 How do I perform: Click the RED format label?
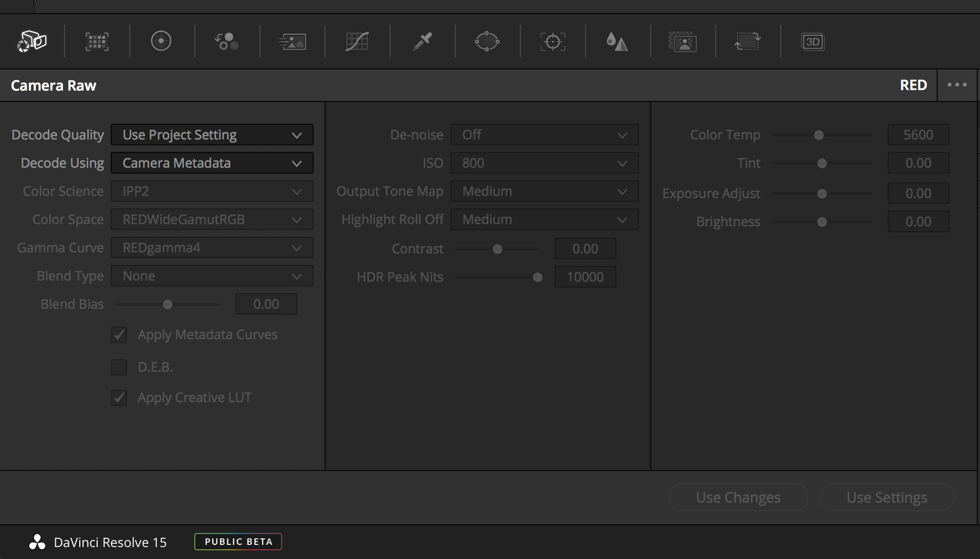[x=913, y=85]
